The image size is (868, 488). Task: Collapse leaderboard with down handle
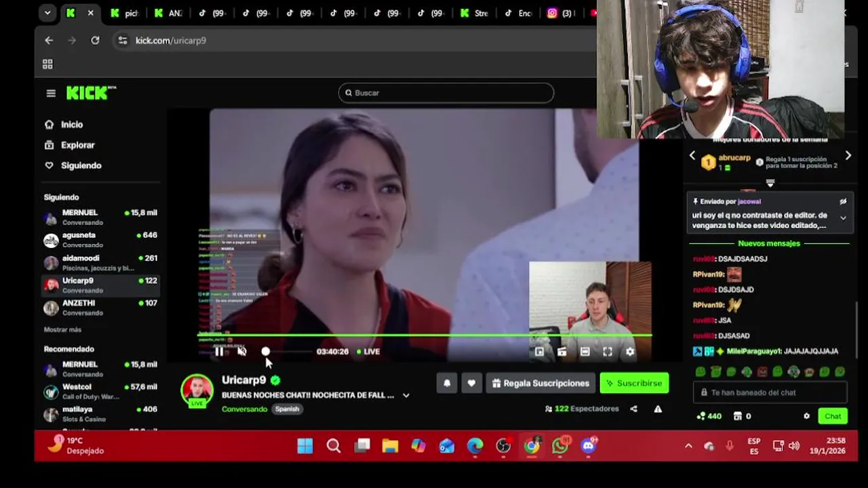pyautogui.click(x=770, y=183)
